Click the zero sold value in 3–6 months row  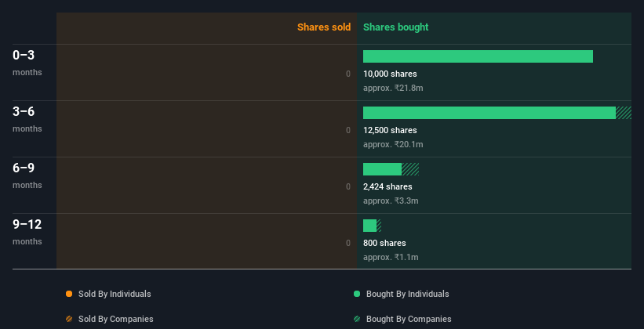pyautogui.click(x=348, y=131)
